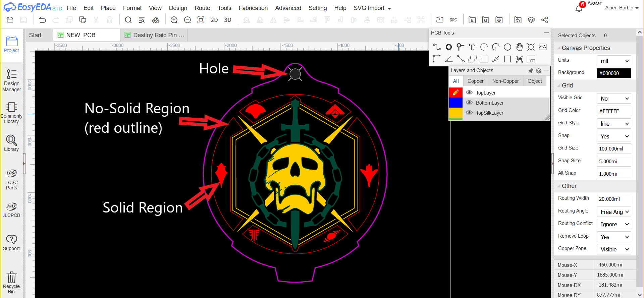Pin the Layers and Objects panel
This screenshot has width=644, height=298.
(531, 71)
